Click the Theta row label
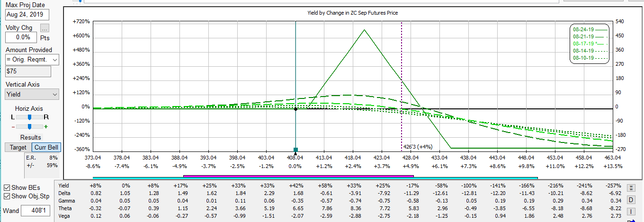Image resolution: width=644 pixels, height=222 pixels. tap(64, 208)
